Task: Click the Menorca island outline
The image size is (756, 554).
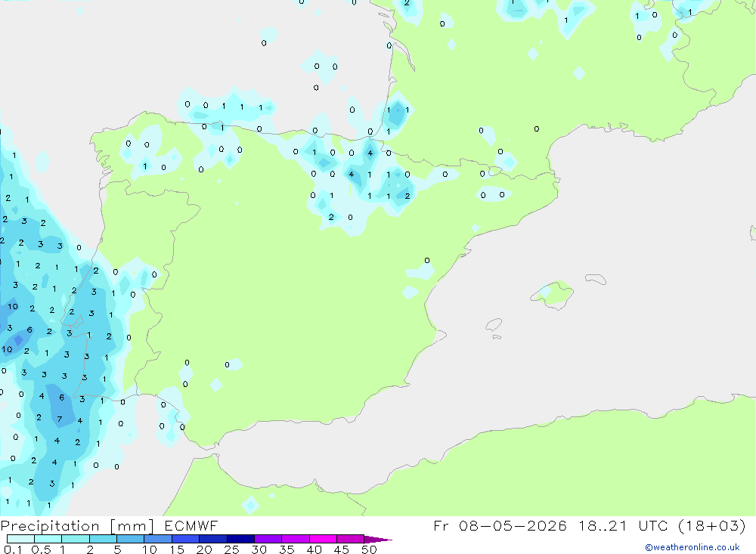Action: [x=596, y=279]
